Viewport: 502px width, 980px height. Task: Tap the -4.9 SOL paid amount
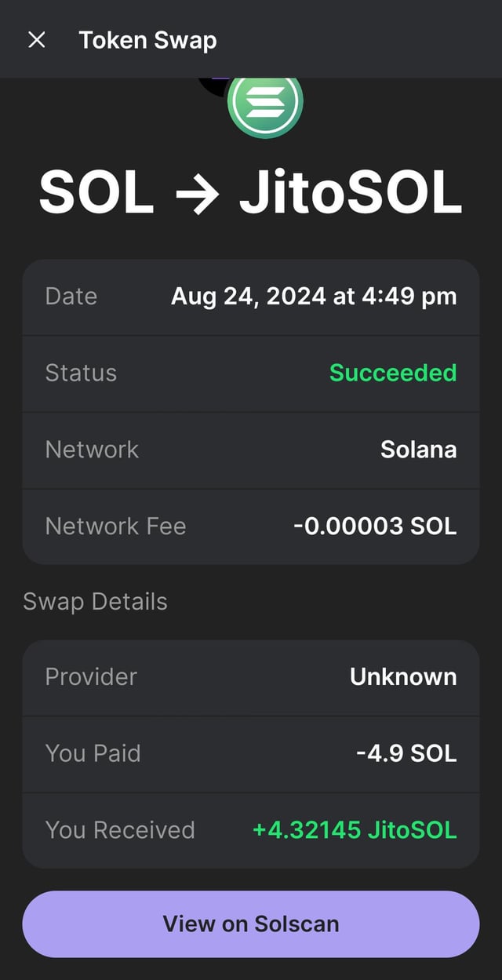(406, 753)
